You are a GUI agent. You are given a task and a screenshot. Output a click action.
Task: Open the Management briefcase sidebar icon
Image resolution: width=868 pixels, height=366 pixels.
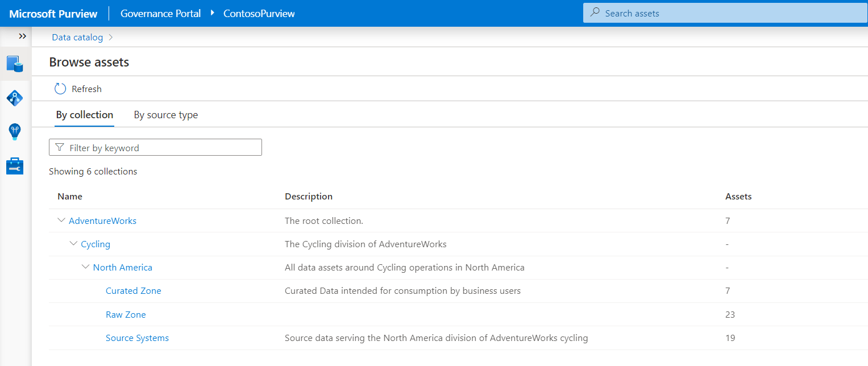[x=15, y=166]
